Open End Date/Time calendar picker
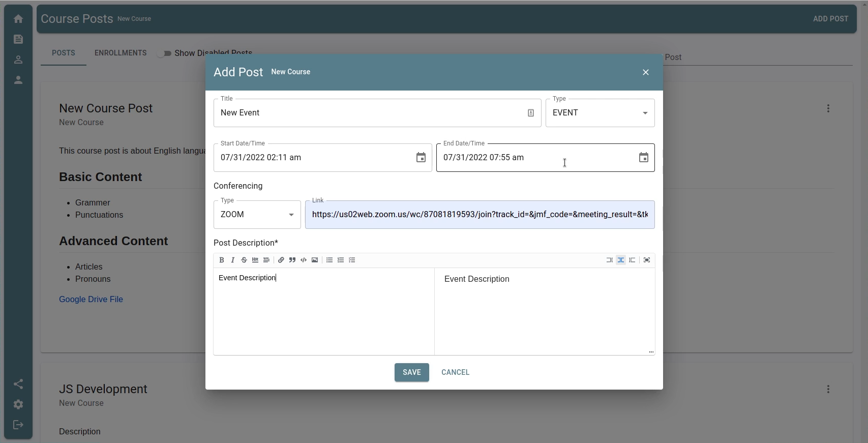Viewport: 868px width, 443px height. [644, 158]
